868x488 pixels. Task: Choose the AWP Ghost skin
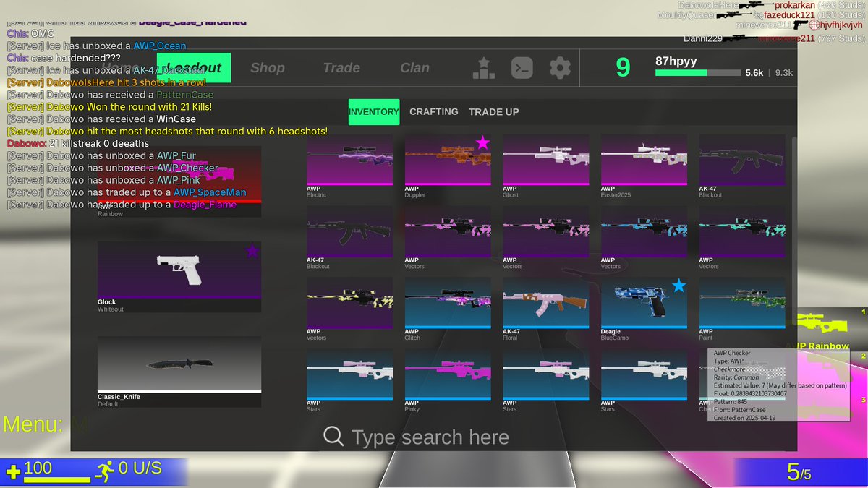coord(546,166)
